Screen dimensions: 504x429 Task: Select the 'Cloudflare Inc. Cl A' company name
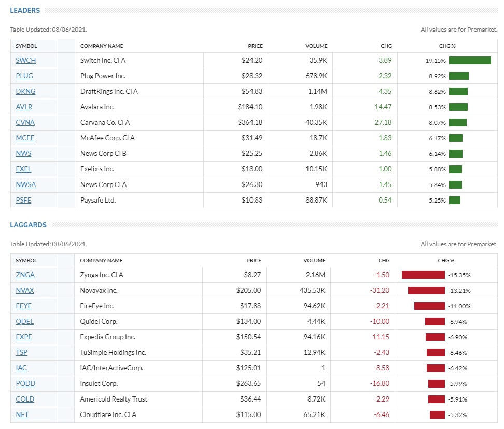point(108,415)
